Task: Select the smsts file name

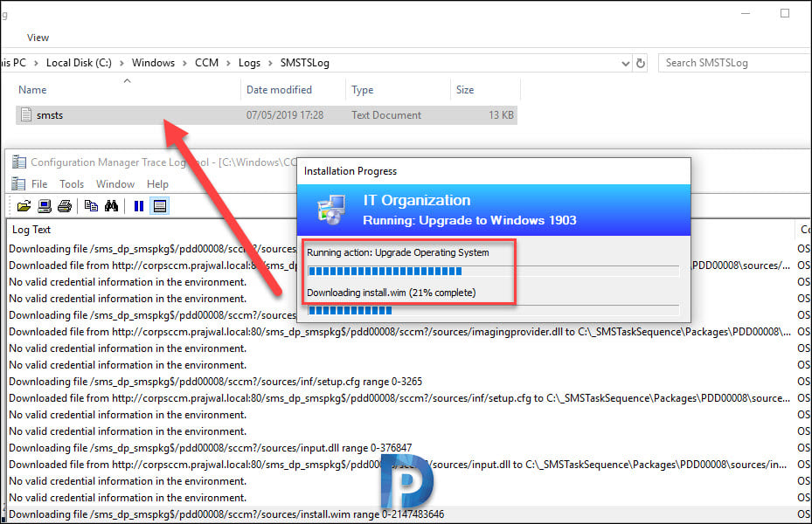Action: click(50, 114)
